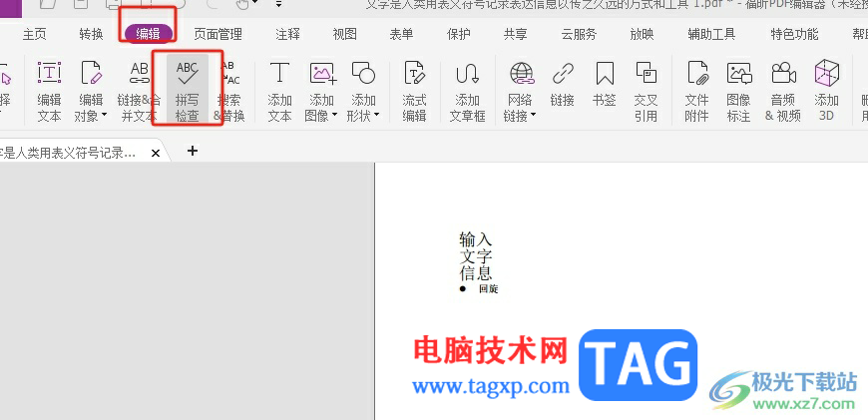The width and height of the screenshot is (868, 420).
Task: Open the 放映 (Slideshow) tab
Action: [642, 34]
